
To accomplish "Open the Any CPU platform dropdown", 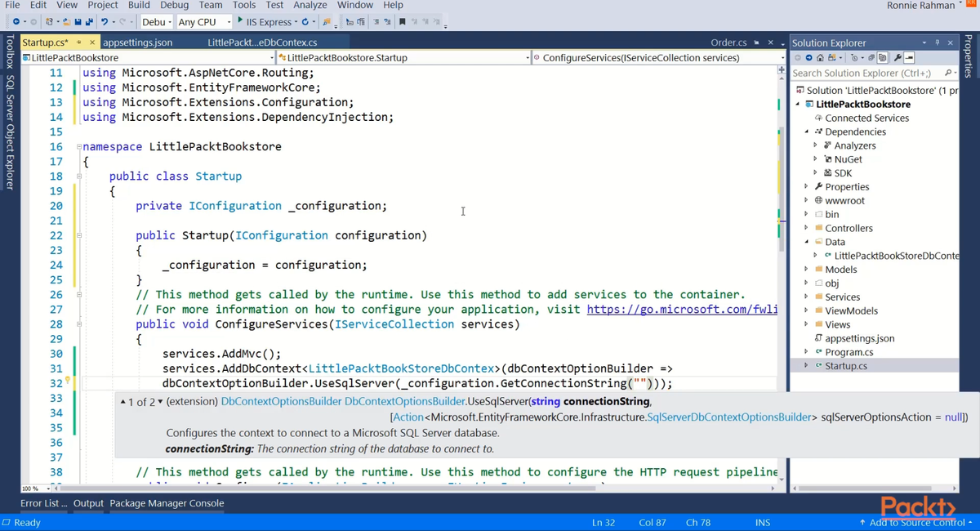I will (x=203, y=21).
